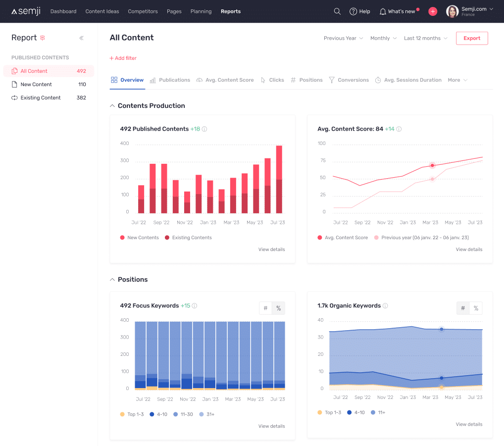Click the Avg. Sessions Duration clock icon
Viewport: 504px width, 446px height.
tap(378, 80)
